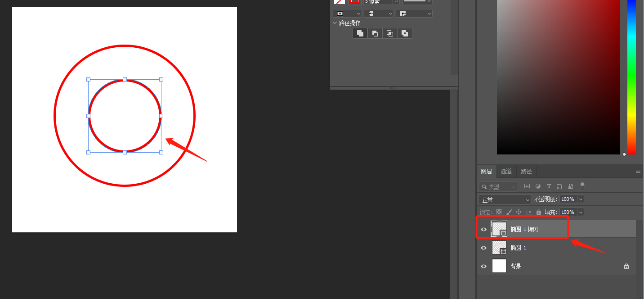Switch to the 路径 tab
This screenshot has width=644, height=299.
click(x=526, y=172)
